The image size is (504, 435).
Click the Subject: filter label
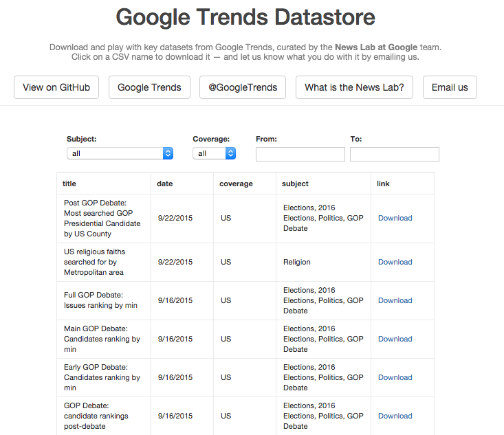click(81, 139)
